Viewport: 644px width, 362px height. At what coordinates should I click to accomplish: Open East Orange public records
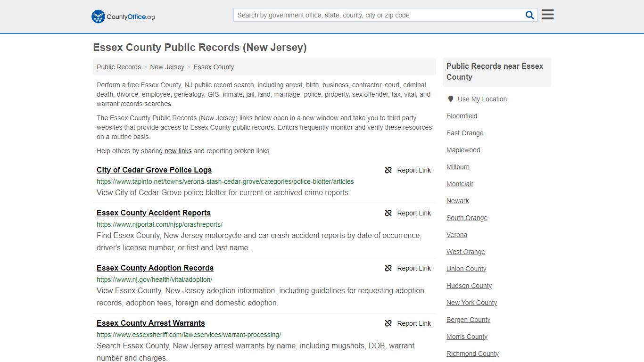click(465, 133)
